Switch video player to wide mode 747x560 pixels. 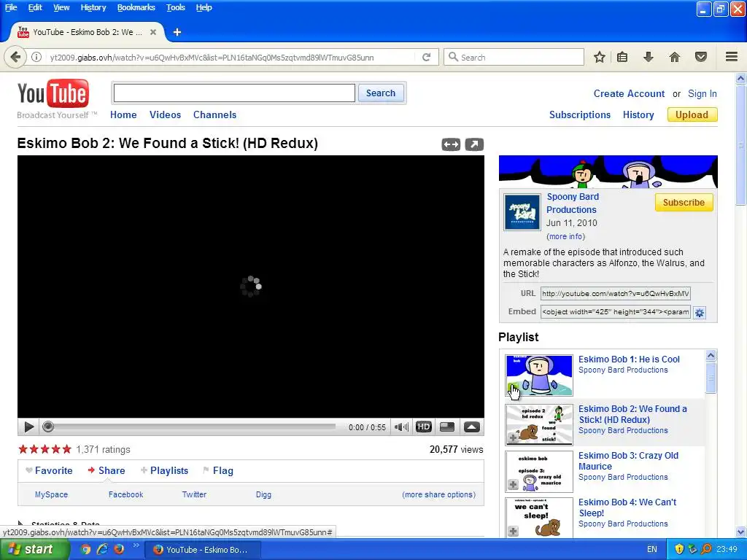point(451,144)
